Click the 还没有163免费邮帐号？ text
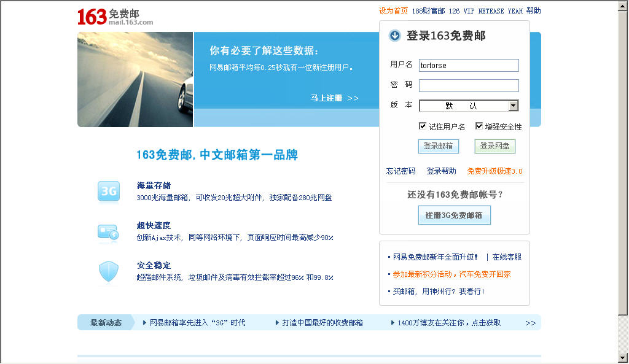Screen dimensions: 629x364 (x=455, y=195)
